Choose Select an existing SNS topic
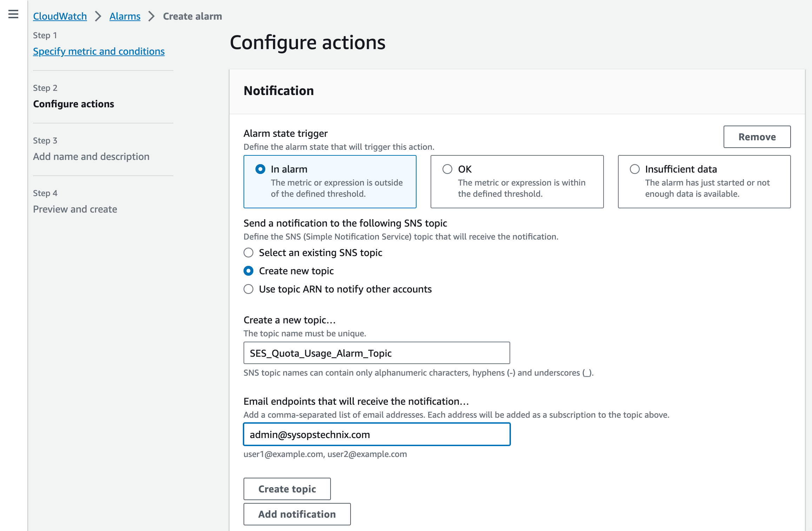Image resolution: width=812 pixels, height=531 pixels. point(248,253)
